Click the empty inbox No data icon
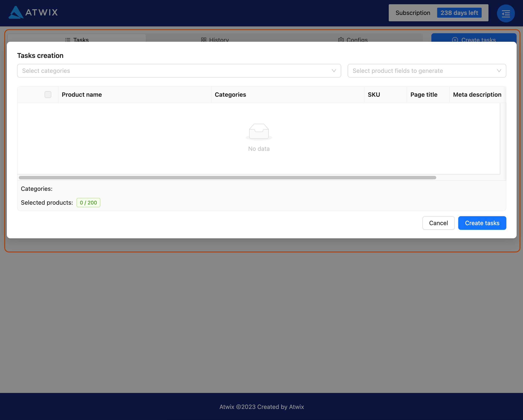The image size is (523, 420). click(259, 132)
